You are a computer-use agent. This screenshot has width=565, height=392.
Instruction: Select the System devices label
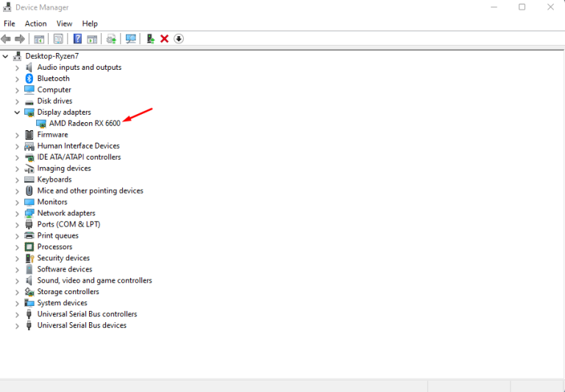62,303
